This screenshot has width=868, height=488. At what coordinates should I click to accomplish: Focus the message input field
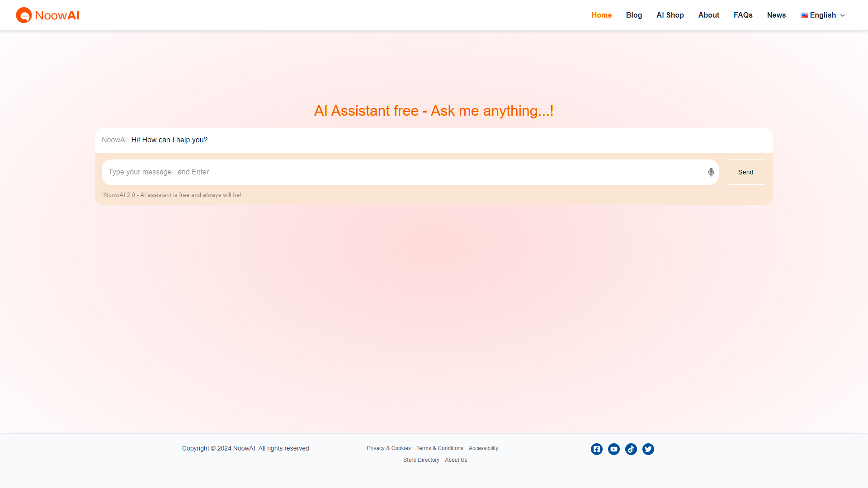tap(402, 172)
